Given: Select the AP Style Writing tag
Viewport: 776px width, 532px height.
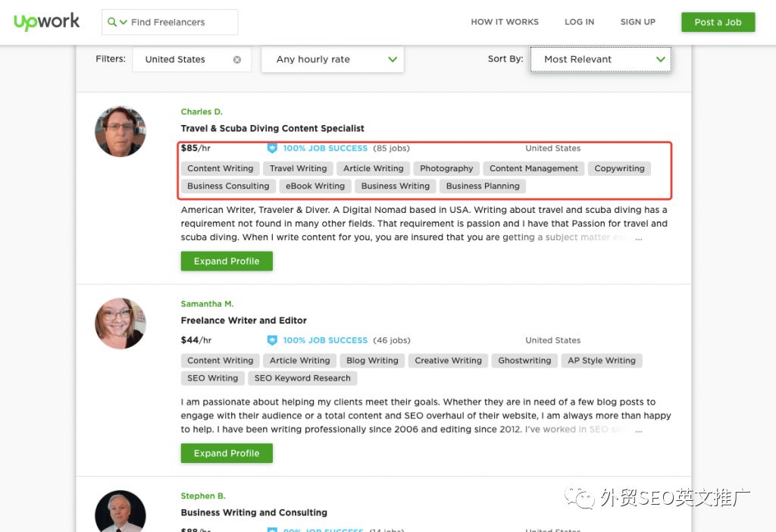Looking at the screenshot, I should pos(601,360).
